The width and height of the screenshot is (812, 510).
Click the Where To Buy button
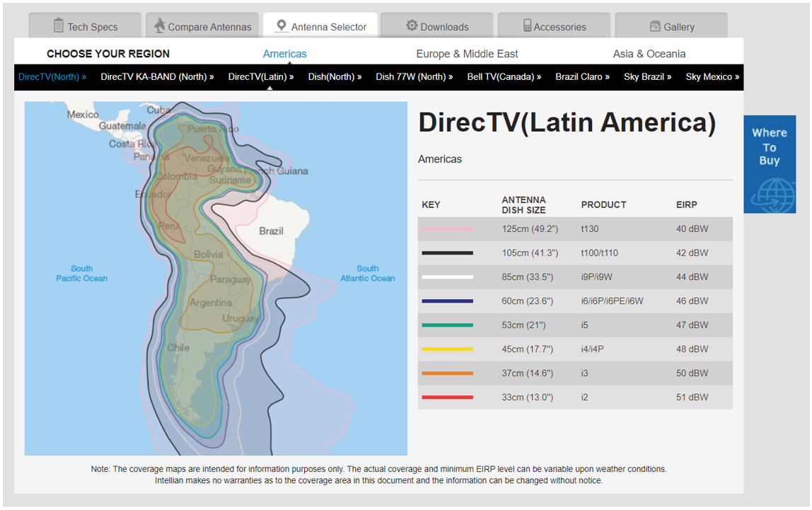[x=770, y=164]
